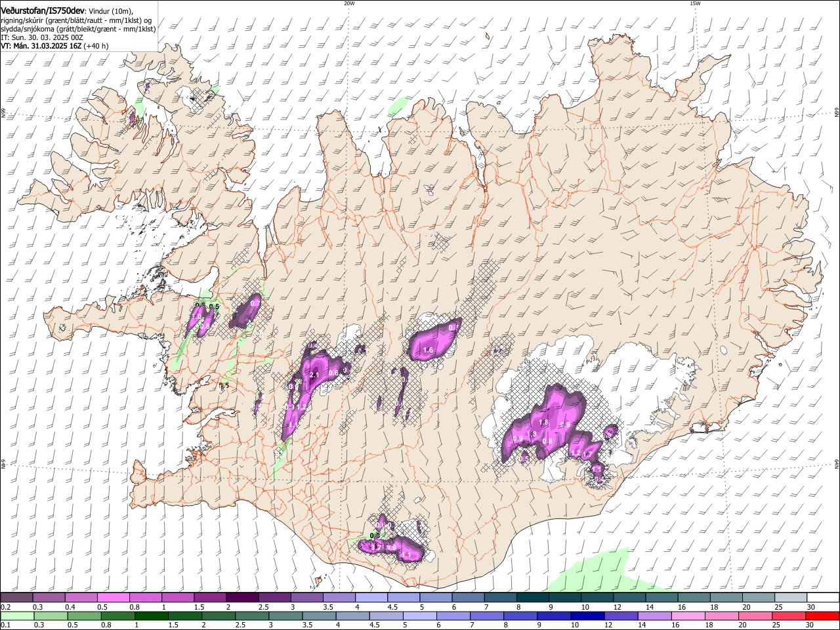The height and width of the screenshot is (630, 840).
Task: Select the 'IT: Sun. 30. 03. 2025 00Z' line
Action: pos(42,37)
